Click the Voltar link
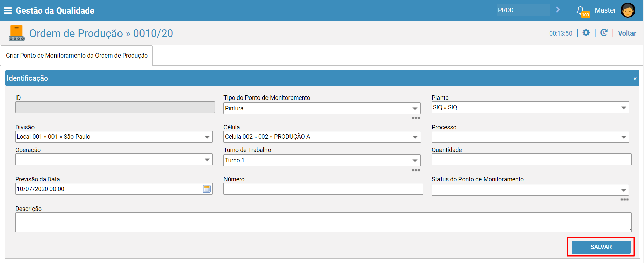Screen dimensions: 644x263 (627, 33)
